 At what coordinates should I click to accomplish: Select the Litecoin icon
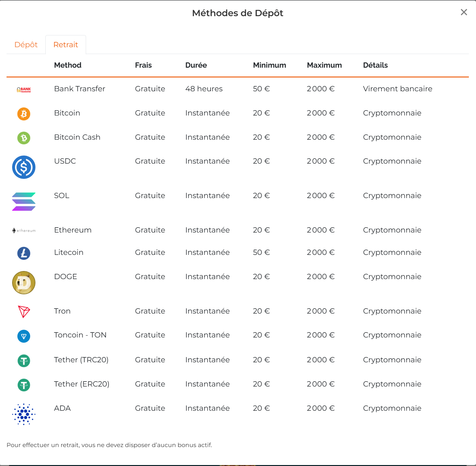pos(23,253)
